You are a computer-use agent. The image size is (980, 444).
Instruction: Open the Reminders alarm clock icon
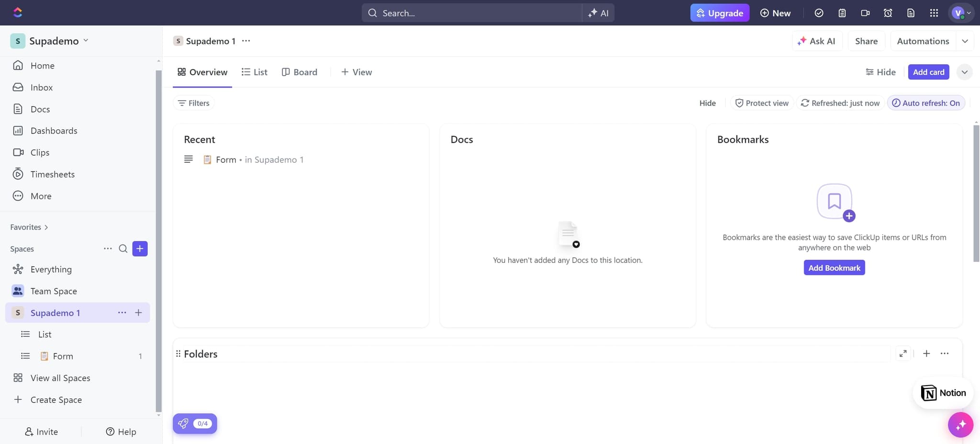tap(888, 13)
